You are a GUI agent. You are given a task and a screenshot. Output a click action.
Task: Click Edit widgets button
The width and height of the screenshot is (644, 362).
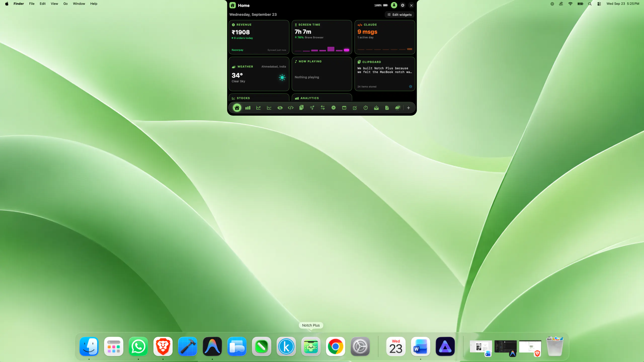pos(399,15)
